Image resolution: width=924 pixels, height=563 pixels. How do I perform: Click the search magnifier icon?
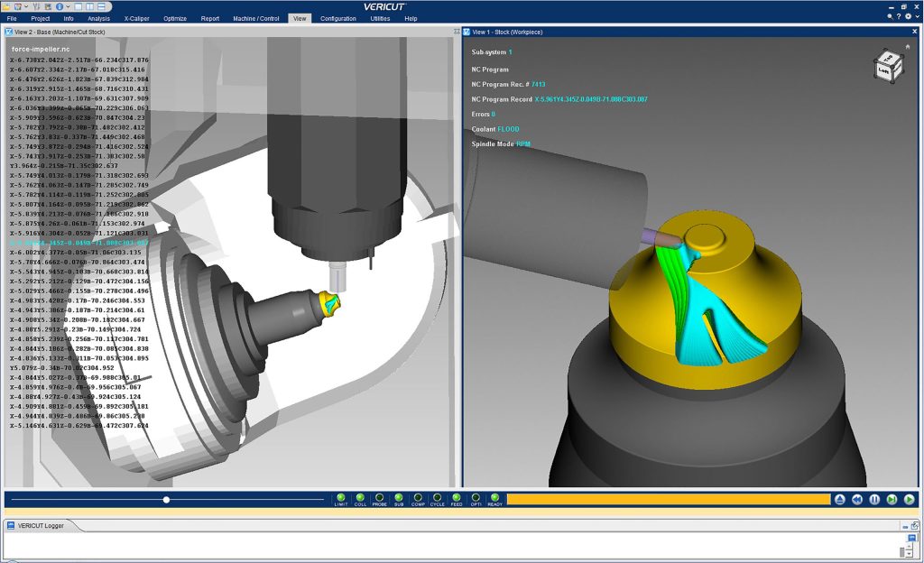pos(890,16)
